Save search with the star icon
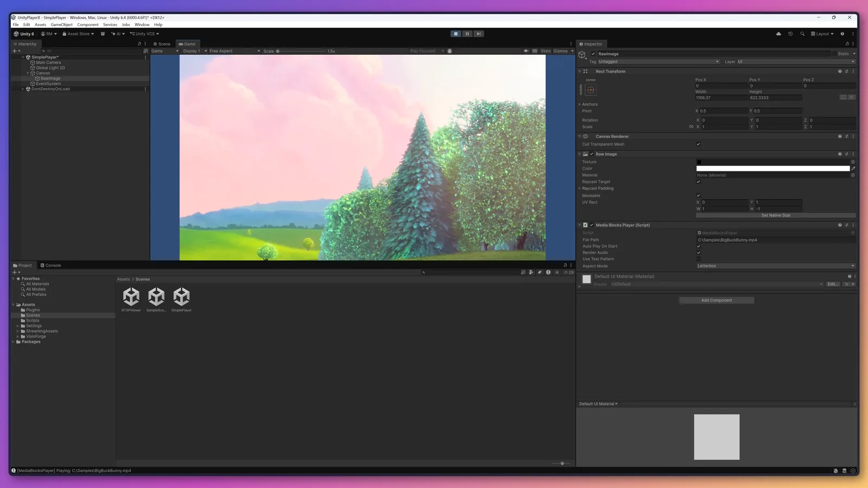This screenshot has height=488, width=868. pos(557,272)
